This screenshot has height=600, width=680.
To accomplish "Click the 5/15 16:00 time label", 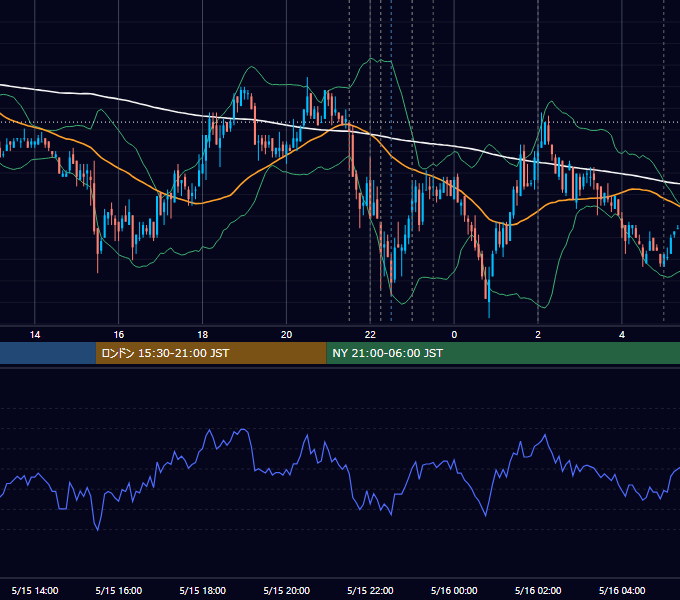I will tap(119, 591).
